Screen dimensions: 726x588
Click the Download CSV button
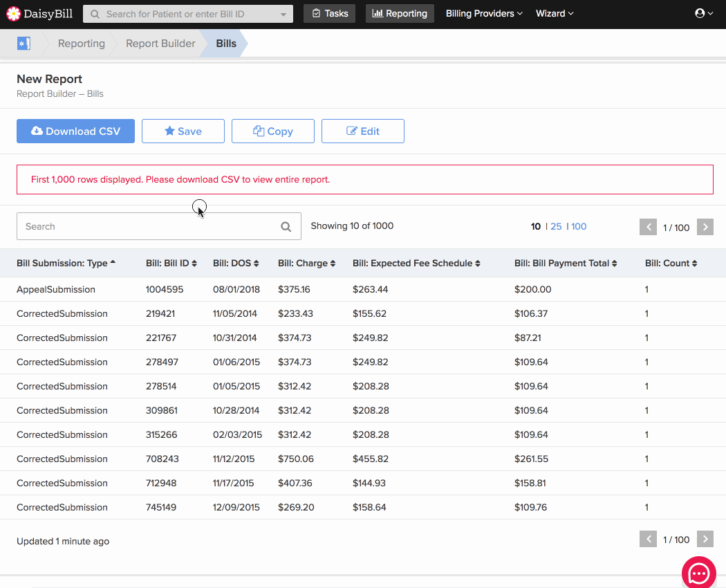pos(75,131)
